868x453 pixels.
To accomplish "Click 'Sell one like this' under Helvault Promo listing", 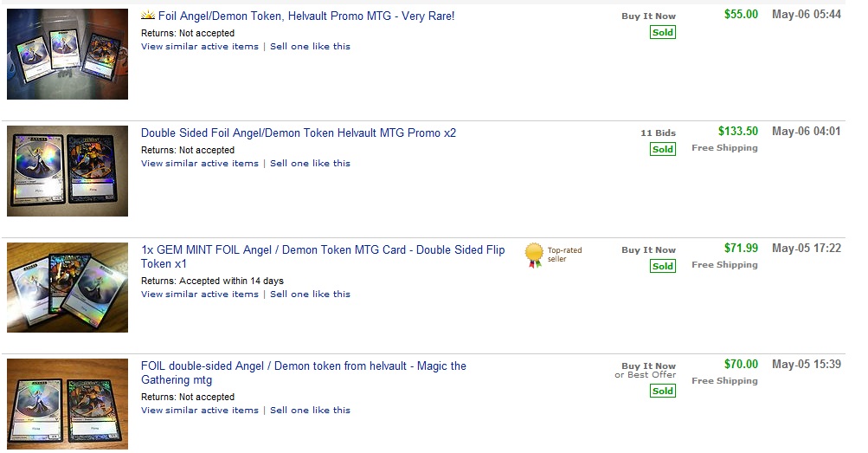I will pyautogui.click(x=310, y=47).
